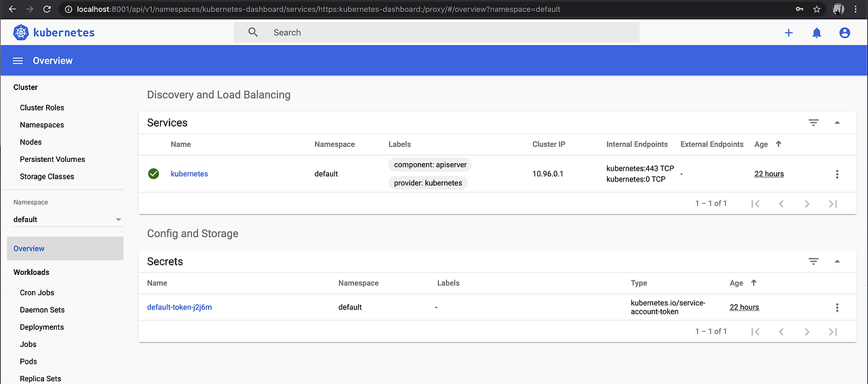
Task: Select Storage Classes in sidebar
Action: pos(47,177)
